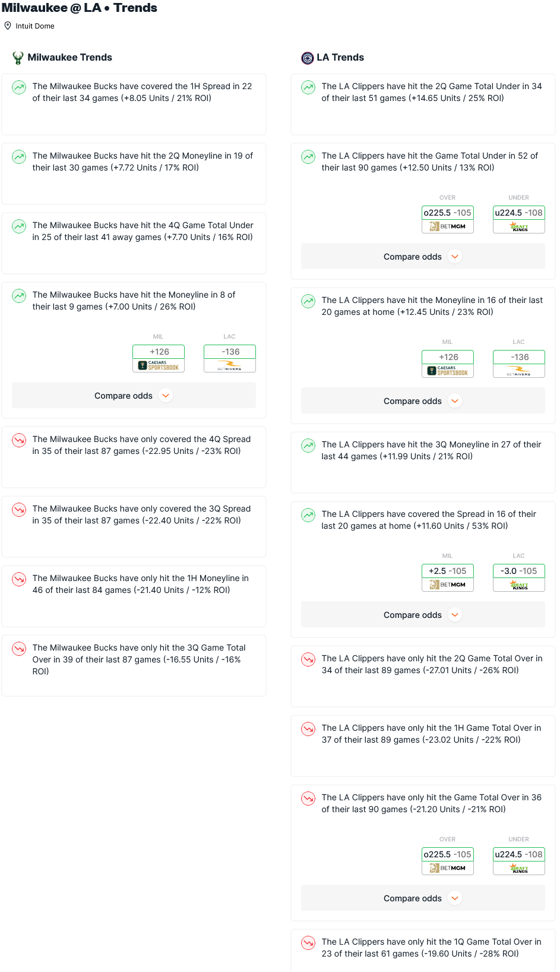This screenshot has height=972, width=560.
Task: Expand Compare odds under Clippers Spread trend
Action: [423, 615]
